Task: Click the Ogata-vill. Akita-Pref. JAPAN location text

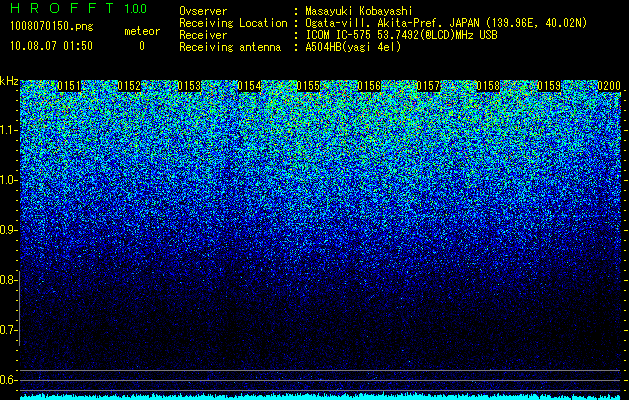Action: (446, 23)
